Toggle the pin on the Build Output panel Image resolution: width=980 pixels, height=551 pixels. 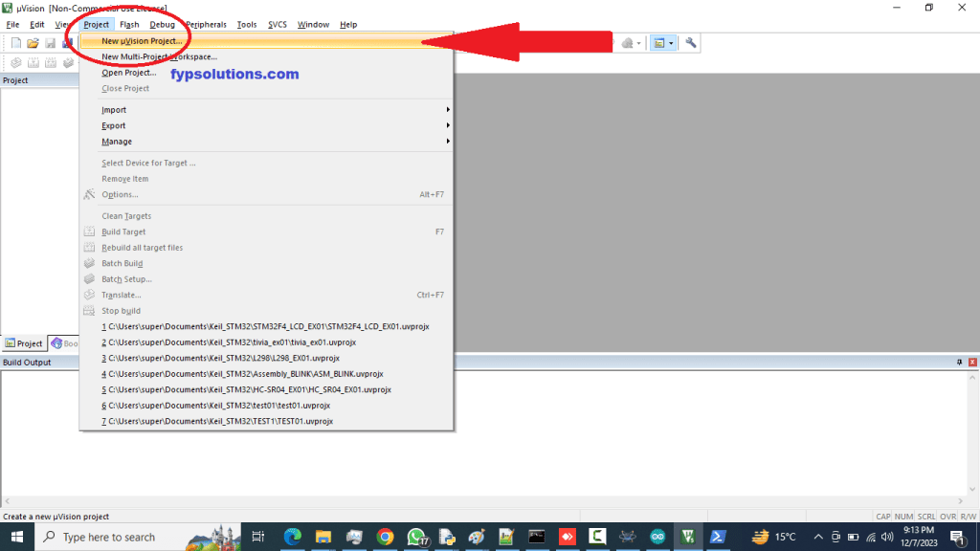[959, 362]
